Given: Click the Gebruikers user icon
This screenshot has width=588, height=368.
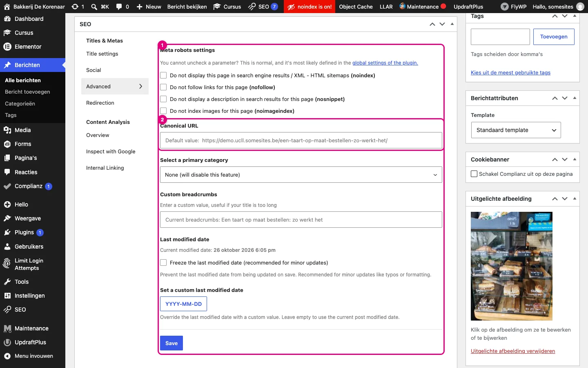Looking at the screenshot, I should [7, 247].
